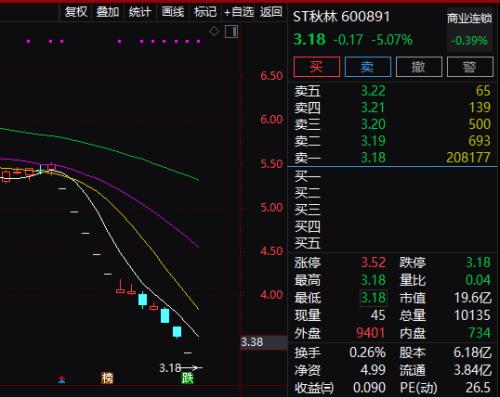Screen dimensions: 500x397
Task: Select the 卖四 price 3.21
Action: click(x=373, y=107)
